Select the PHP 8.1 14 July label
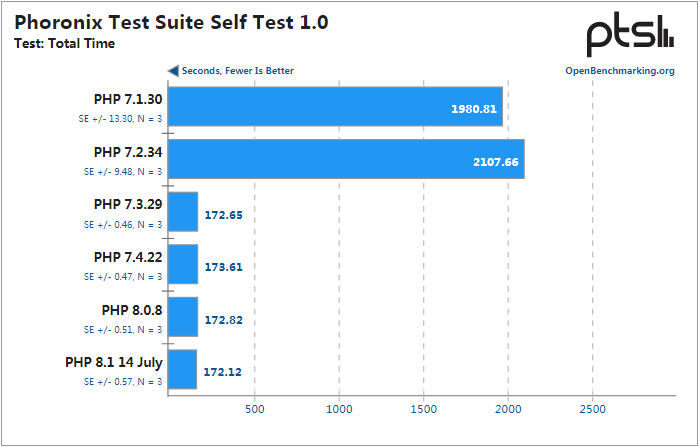Screen dimensions: 699x447 pos(114,362)
